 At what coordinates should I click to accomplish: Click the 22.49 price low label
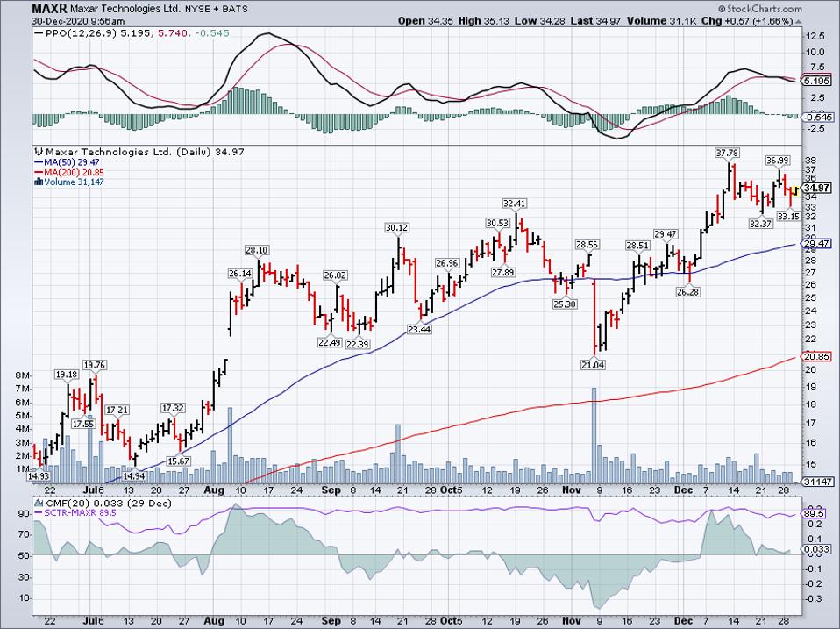329,342
